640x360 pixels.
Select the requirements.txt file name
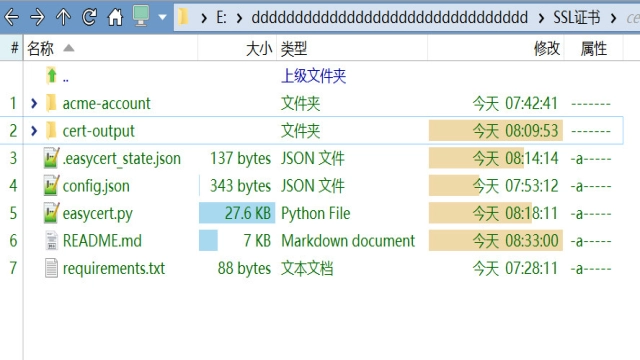(x=113, y=268)
